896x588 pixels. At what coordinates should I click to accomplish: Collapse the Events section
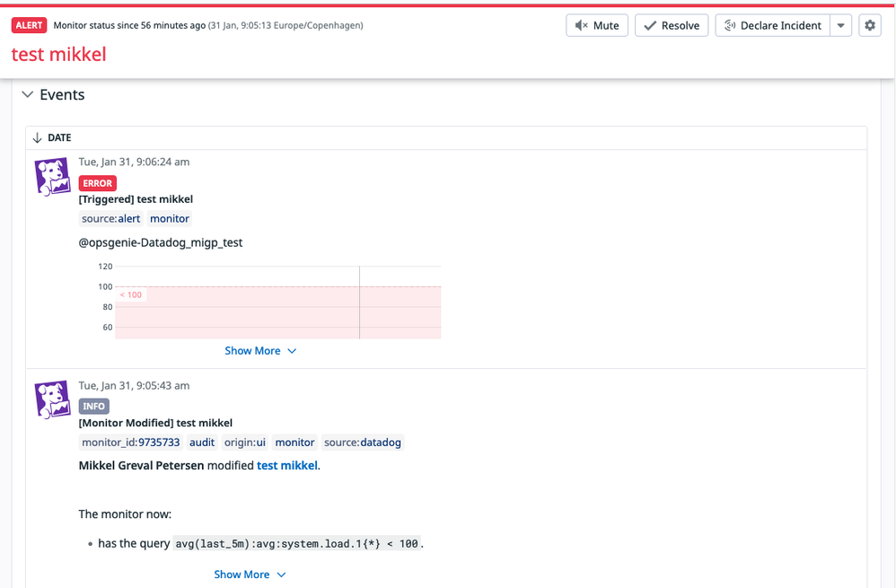click(x=27, y=94)
